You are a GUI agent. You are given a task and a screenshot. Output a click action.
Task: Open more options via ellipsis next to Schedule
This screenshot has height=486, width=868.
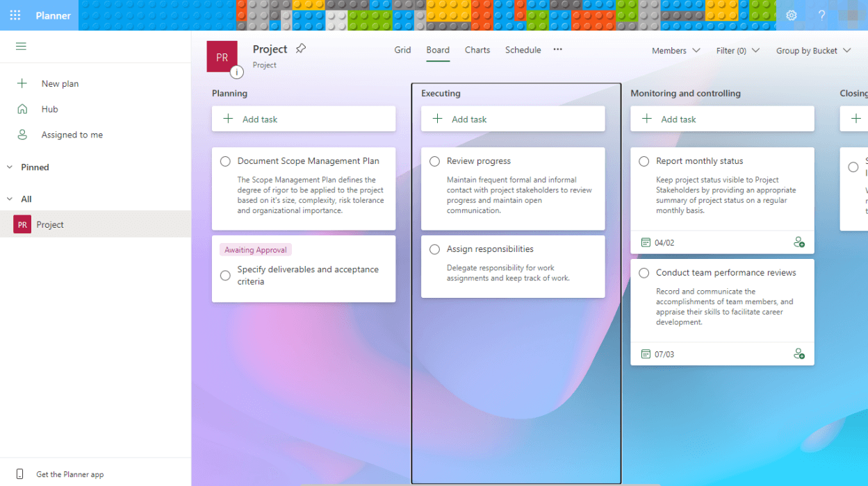557,49
